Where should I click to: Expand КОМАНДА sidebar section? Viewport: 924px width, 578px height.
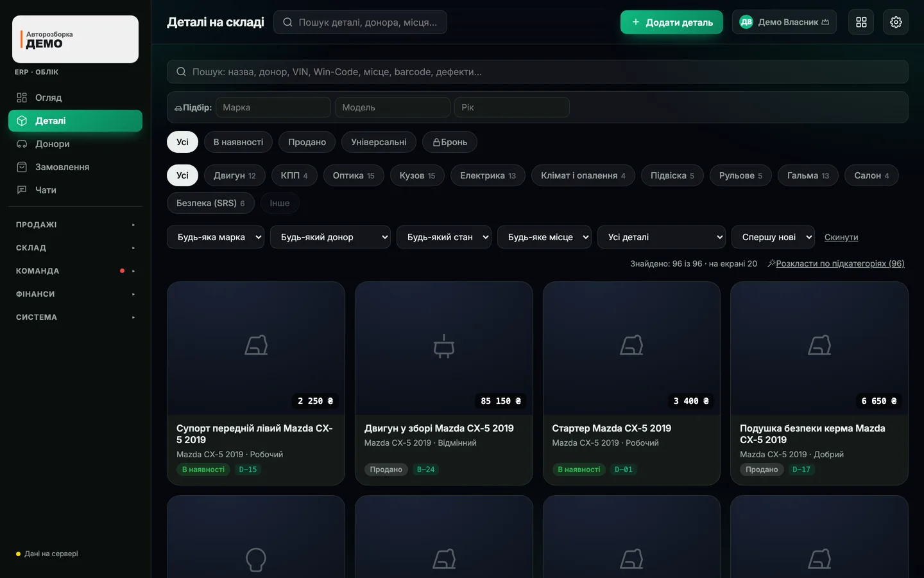(x=75, y=271)
